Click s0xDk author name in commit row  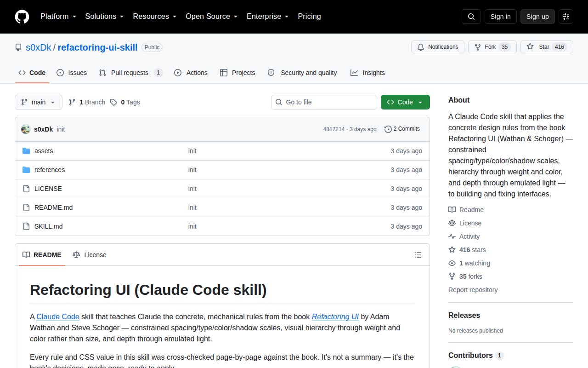[x=43, y=129]
